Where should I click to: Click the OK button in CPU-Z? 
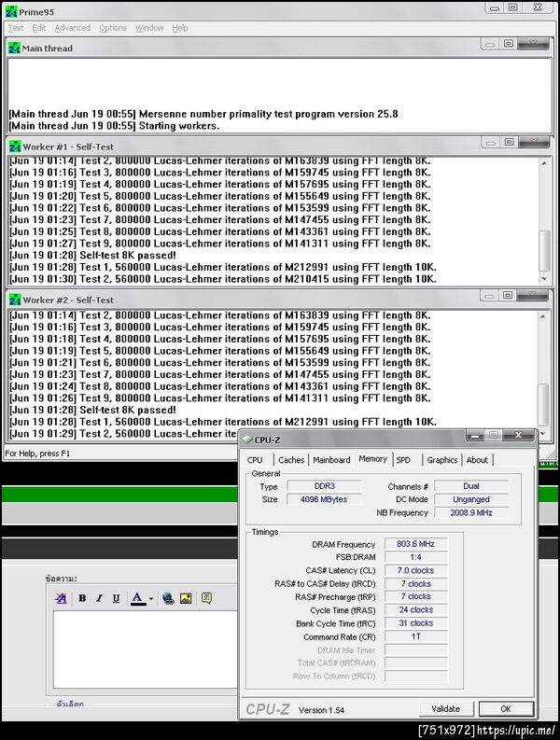(506, 708)
